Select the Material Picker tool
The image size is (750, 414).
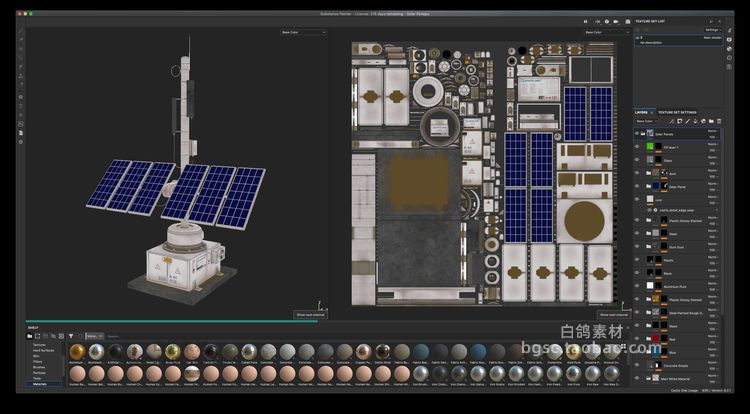click(x=21, y=84)
